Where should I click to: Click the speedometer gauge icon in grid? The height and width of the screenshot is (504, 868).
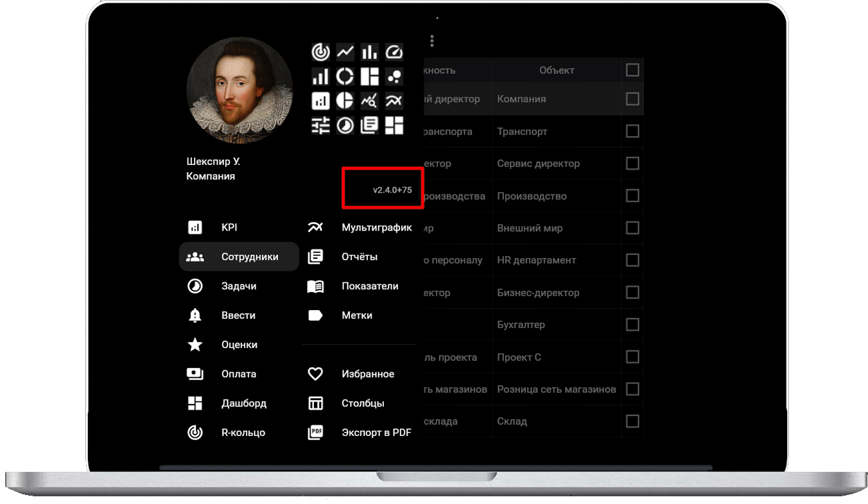coord(394,52)
